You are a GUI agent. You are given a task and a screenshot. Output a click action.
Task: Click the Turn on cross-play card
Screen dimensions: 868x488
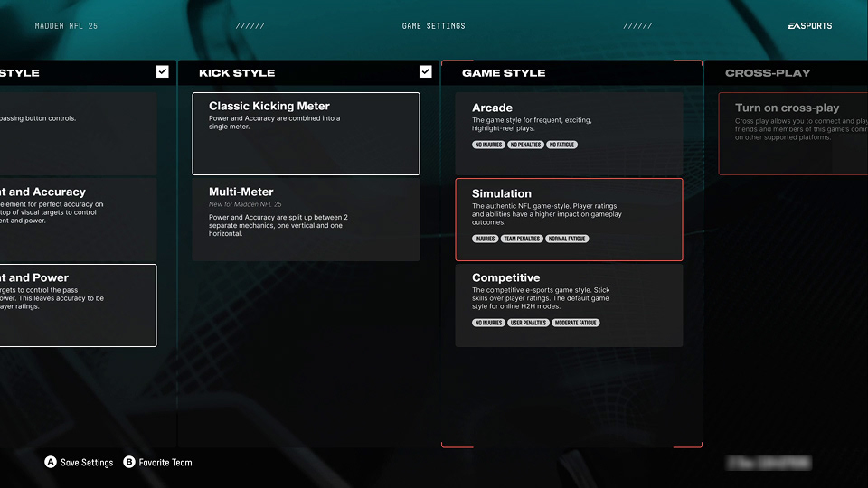pyautogui.click(x=793, y=134)
